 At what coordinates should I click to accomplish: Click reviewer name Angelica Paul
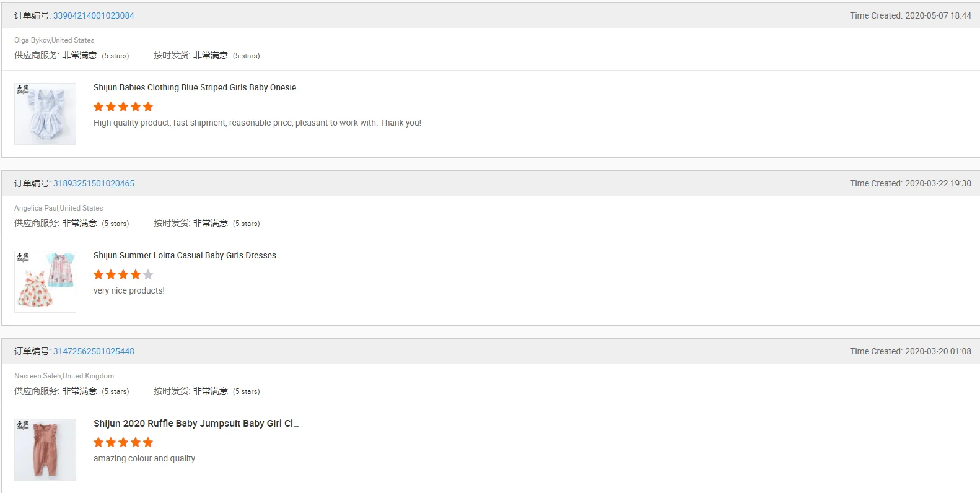tap(36, 208)
